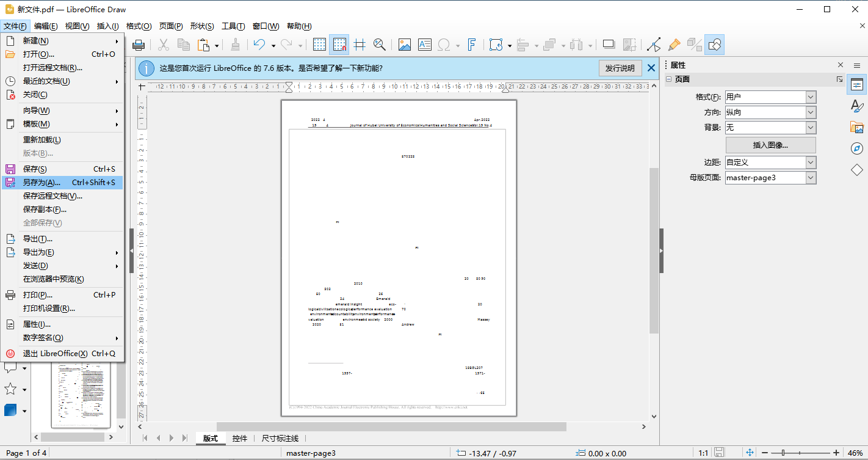Select the Insert Fontwork Text icon
Image resolution: width=868 pixels, height=460 pixels.
click(472, 44)
